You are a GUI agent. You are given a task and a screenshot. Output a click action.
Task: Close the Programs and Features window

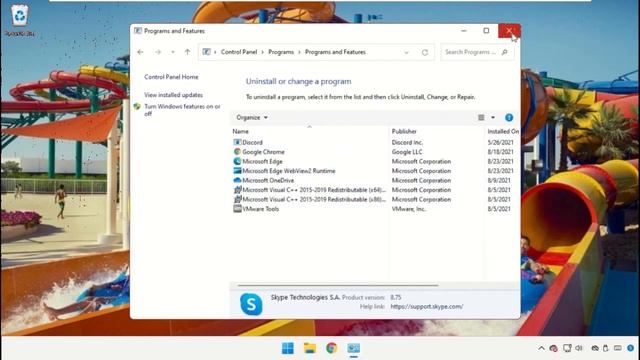point(509,31)
